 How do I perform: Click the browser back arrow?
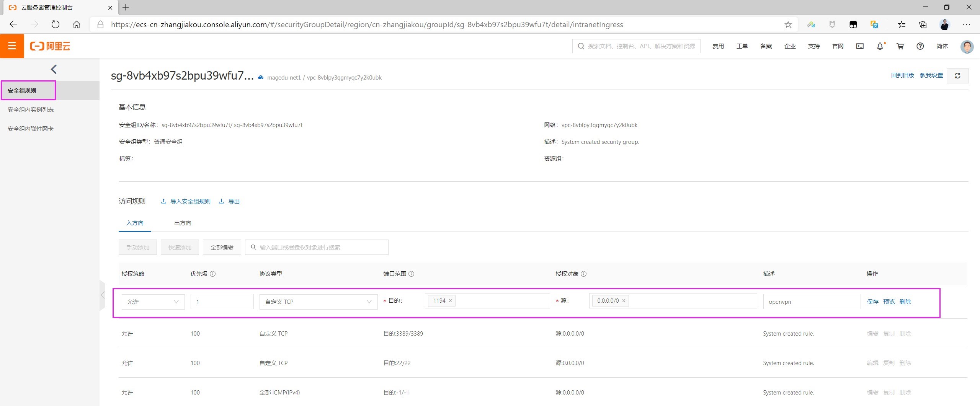[13, 24]
